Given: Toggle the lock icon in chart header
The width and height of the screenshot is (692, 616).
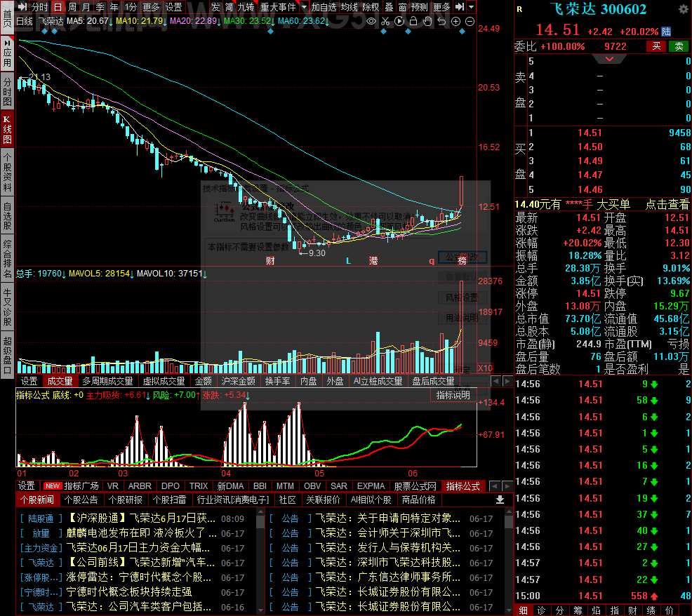Looking at the screenshot, I should coord(413,21).
